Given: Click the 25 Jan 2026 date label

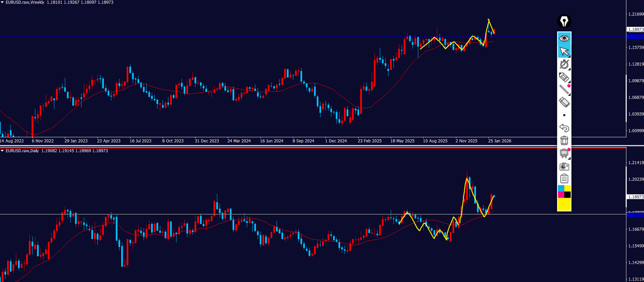Looking at the screenshot, I should point(499,141).
